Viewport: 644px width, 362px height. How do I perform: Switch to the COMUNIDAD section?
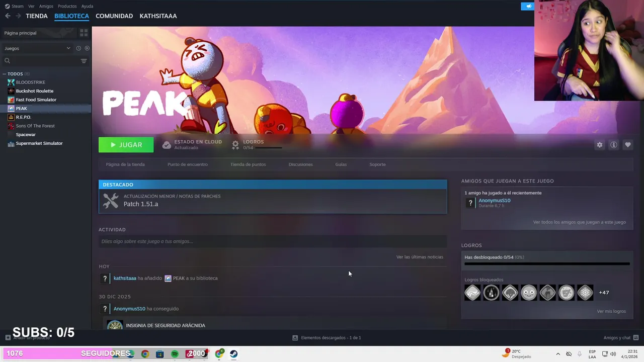114,16
